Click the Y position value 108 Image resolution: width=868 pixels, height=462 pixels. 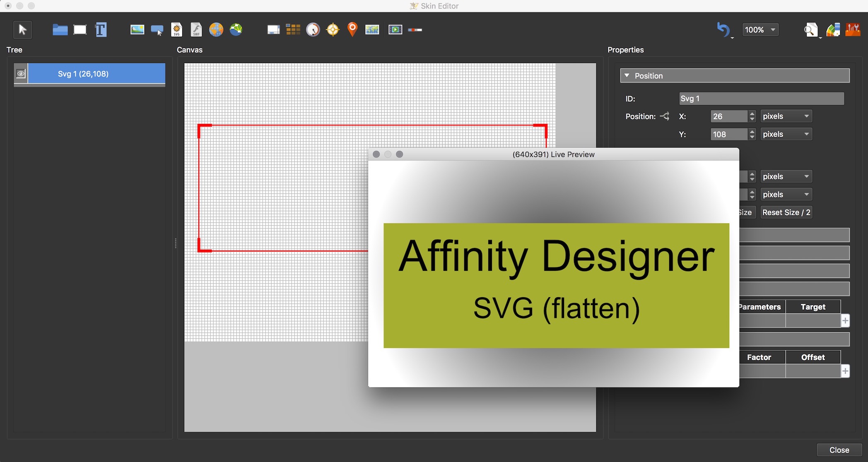tap(729, 134)
